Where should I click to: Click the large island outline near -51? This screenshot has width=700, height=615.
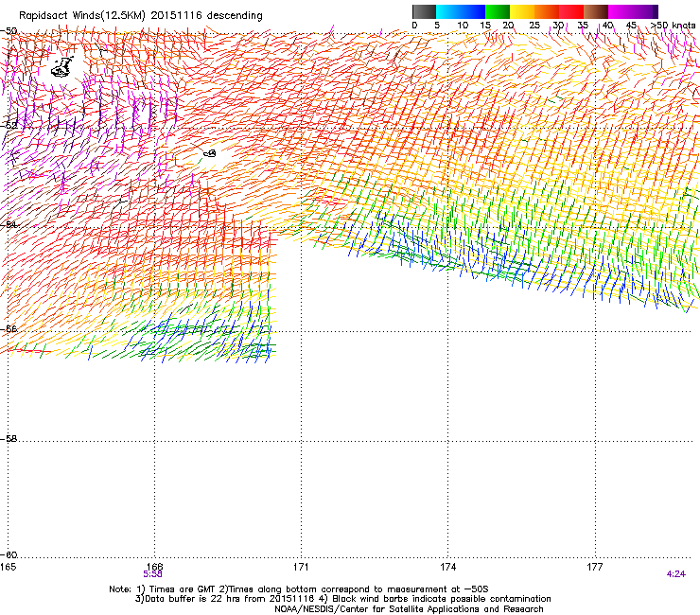coord(62,67)
